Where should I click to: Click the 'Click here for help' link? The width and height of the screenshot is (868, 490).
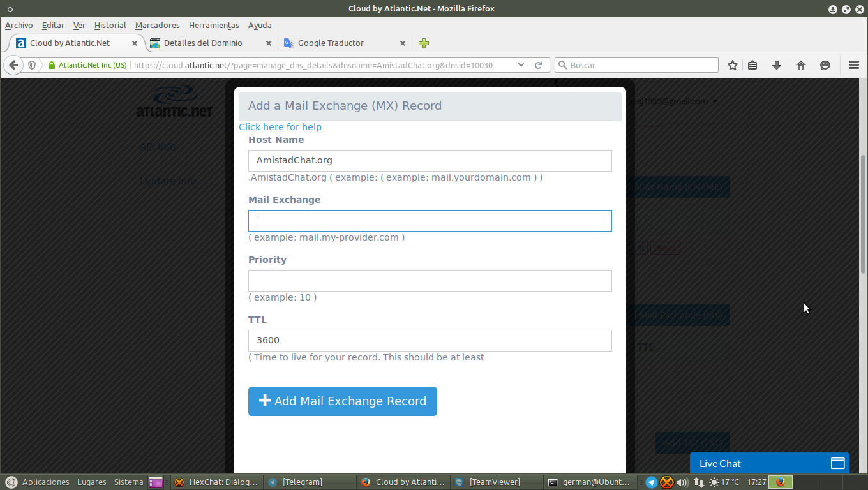click(x=280, y=127)
